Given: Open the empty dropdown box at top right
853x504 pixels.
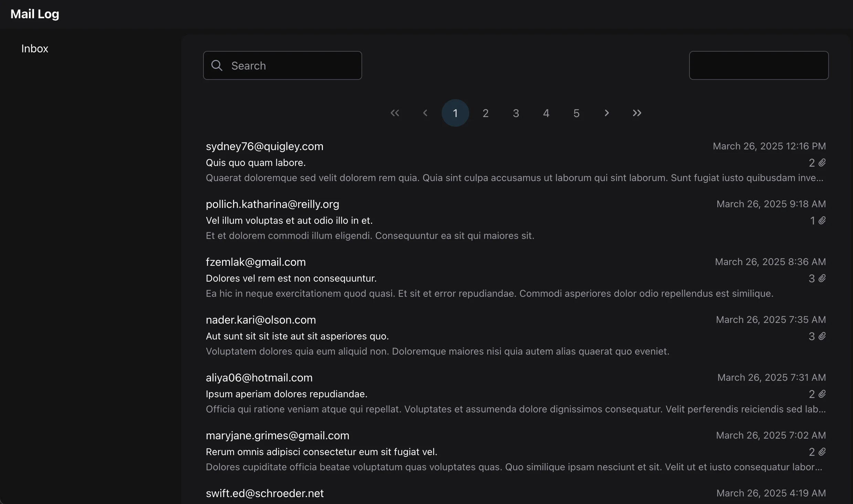Looking at the screenshot, I should pyautogui.click(x=759, y=65).
